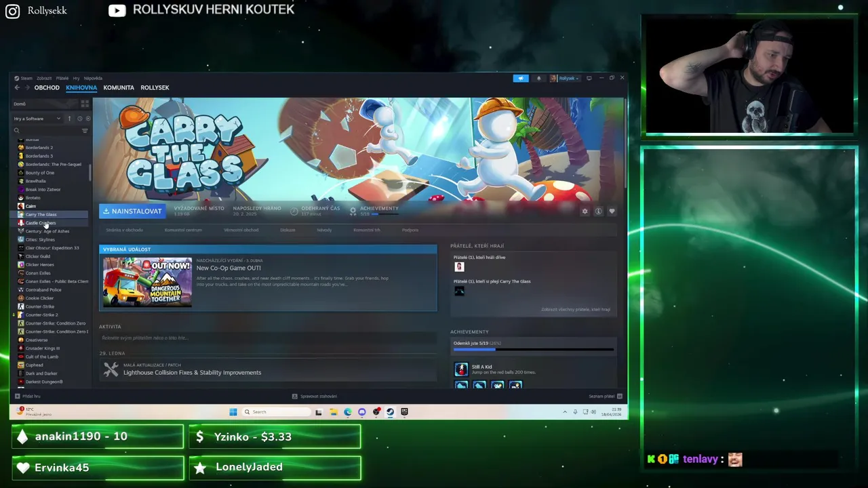The image size is (868, 488).
Task: Open game info icon
Action: (x=598, y=211)
